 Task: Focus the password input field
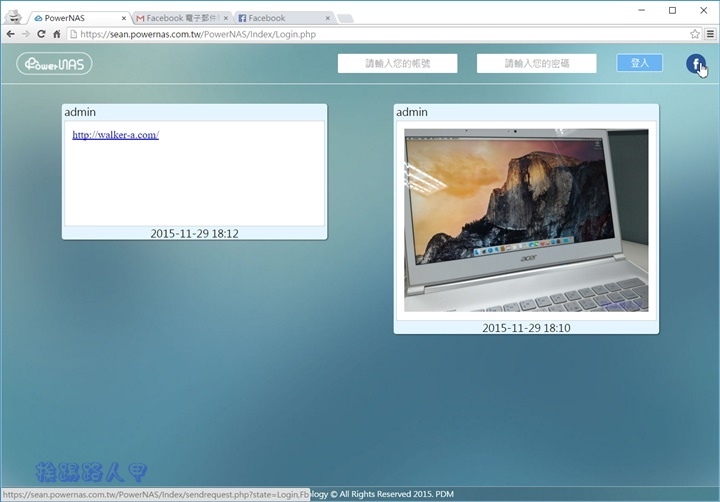pos(536,64)
